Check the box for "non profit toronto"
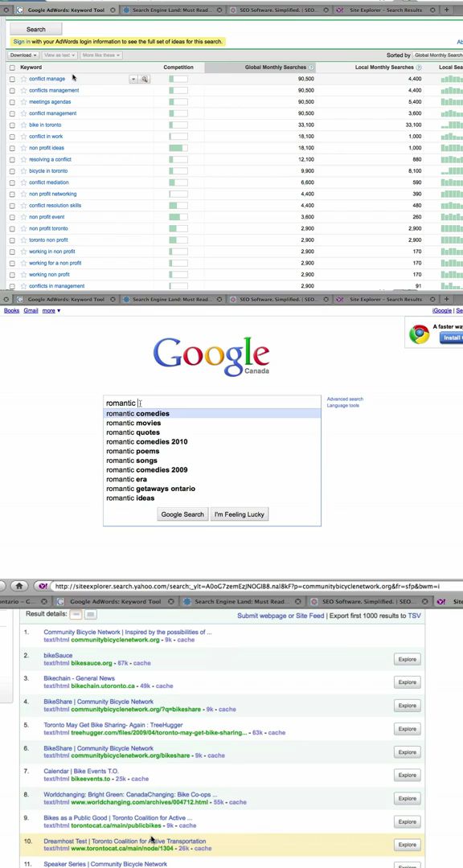The width and height of the screenshot is (463, 868). (12, 228)
